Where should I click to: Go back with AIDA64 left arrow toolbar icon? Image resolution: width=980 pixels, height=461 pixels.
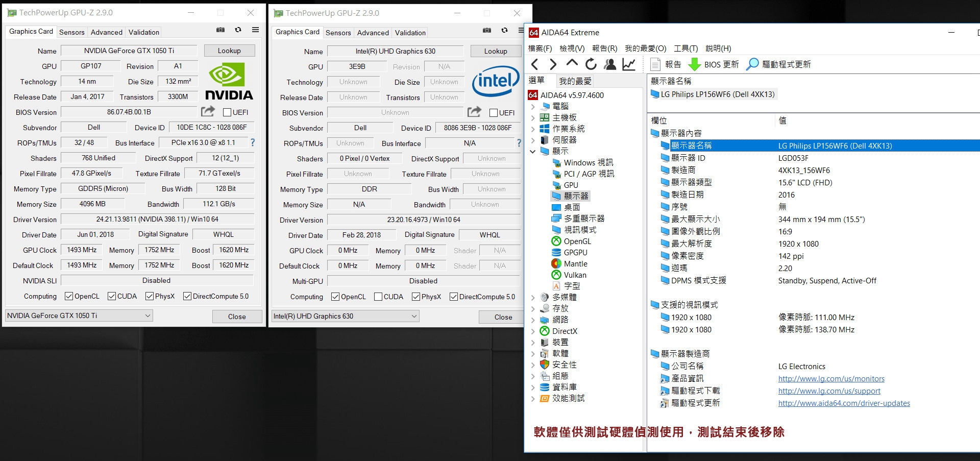534,64
